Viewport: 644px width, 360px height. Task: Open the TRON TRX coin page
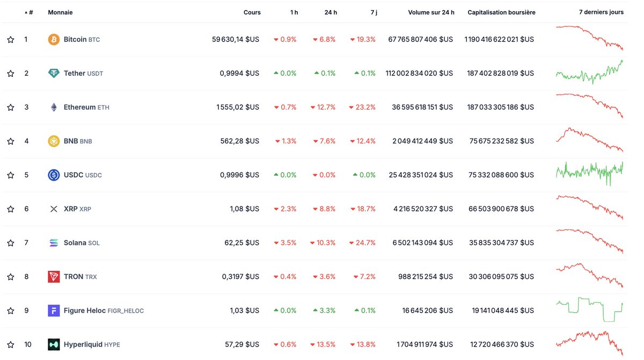(80, 277)
